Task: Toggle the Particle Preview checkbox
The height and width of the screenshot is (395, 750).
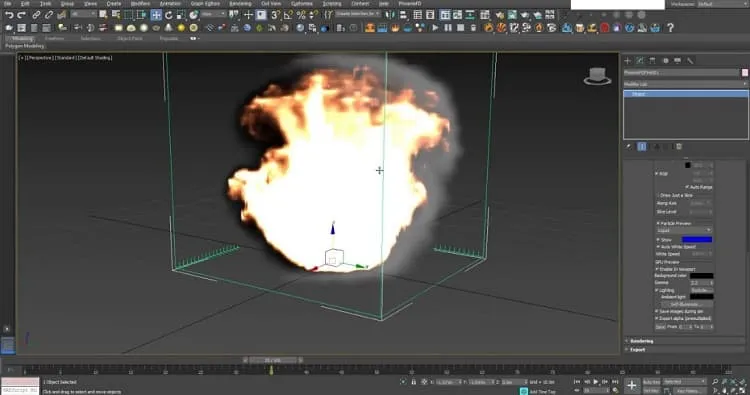Action: point(658,223)
